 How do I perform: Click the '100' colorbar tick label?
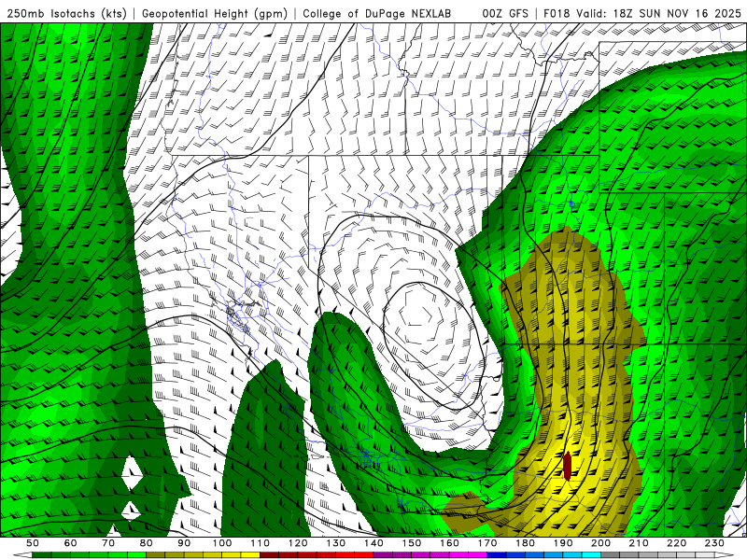pyautogui.click(x=222, y=543)
